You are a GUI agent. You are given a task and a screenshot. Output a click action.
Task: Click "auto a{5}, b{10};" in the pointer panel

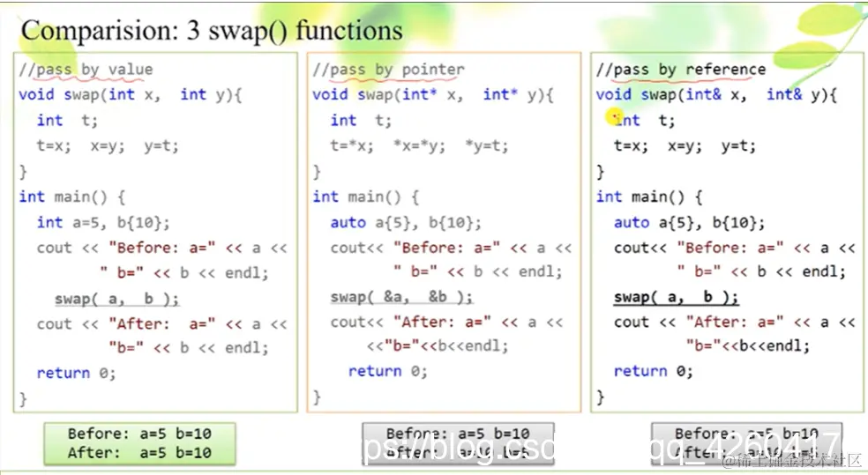point(406,223)
